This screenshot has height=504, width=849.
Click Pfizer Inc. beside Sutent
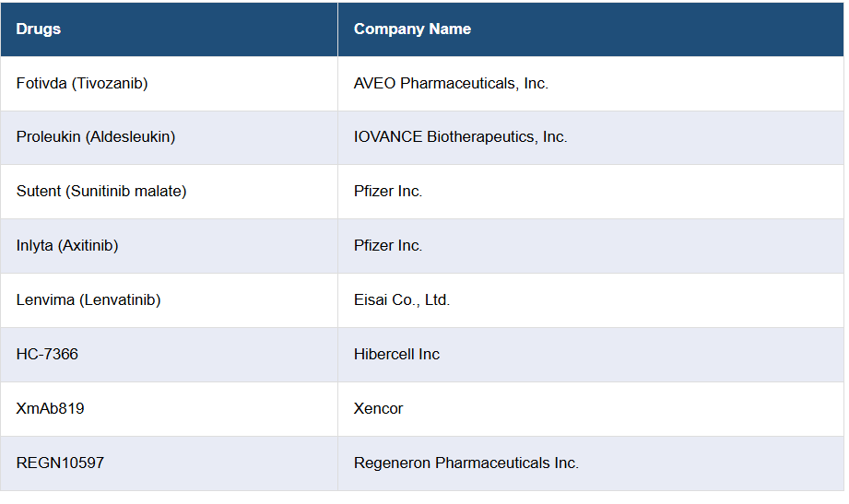tap(388, 192)
